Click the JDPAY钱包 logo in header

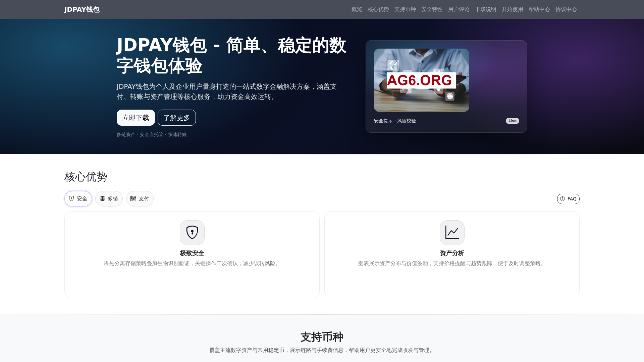point(82,9)
